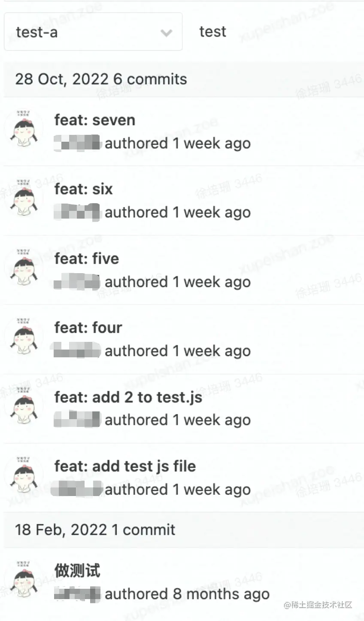Click the test path breadcrumb
This screenshot has width=364, height=621.
pos(212,31)
